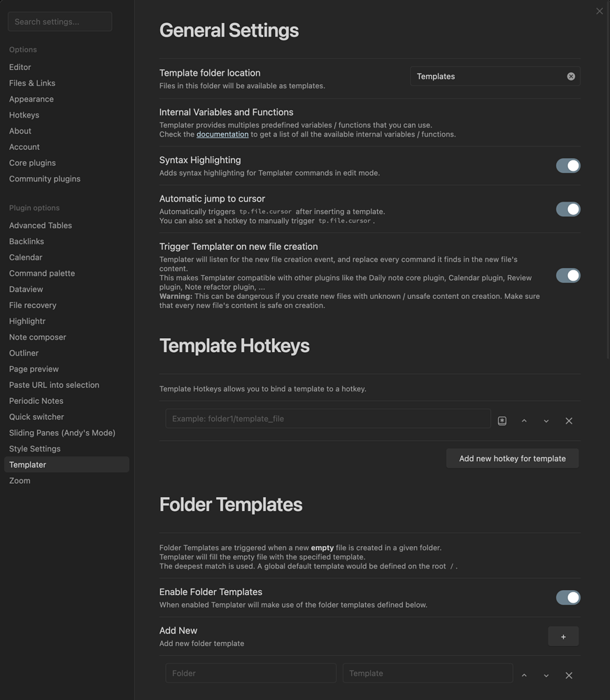Image resolution: width=610 pixels, height=700 pixels.
Task: Click the Folder input under Folder Templates
Action: [x=250, y=673]
